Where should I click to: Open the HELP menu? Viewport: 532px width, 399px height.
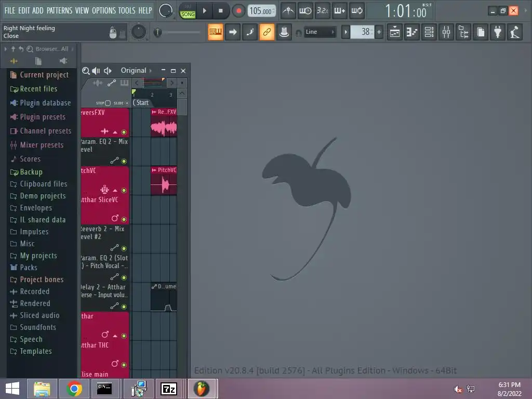coord(145,10)
